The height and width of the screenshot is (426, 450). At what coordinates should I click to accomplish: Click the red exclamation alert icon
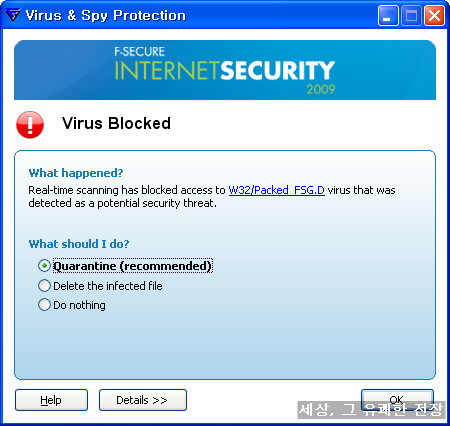(x=30, y=124)
